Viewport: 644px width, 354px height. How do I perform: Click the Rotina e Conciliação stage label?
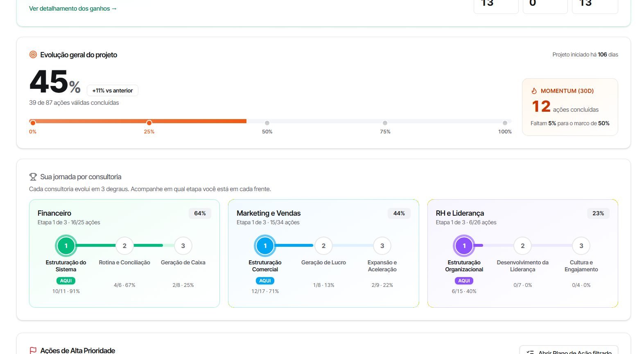click(x=124, y=262)
